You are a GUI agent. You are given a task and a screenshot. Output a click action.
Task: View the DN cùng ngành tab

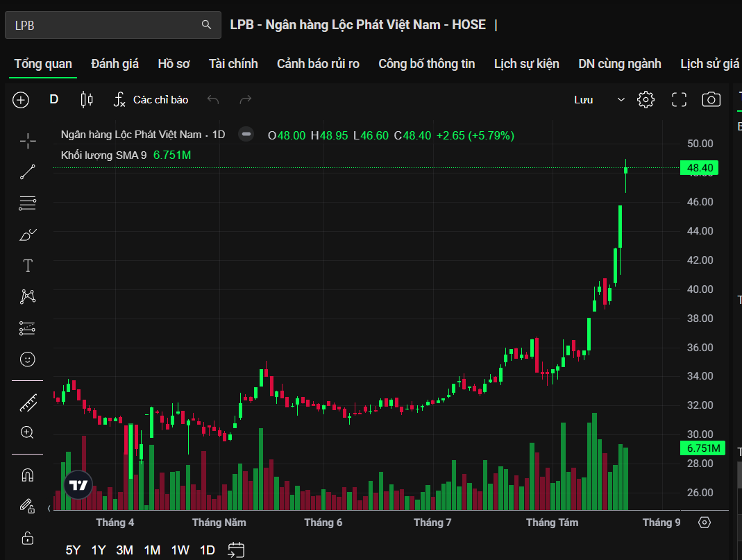(619, 64)
